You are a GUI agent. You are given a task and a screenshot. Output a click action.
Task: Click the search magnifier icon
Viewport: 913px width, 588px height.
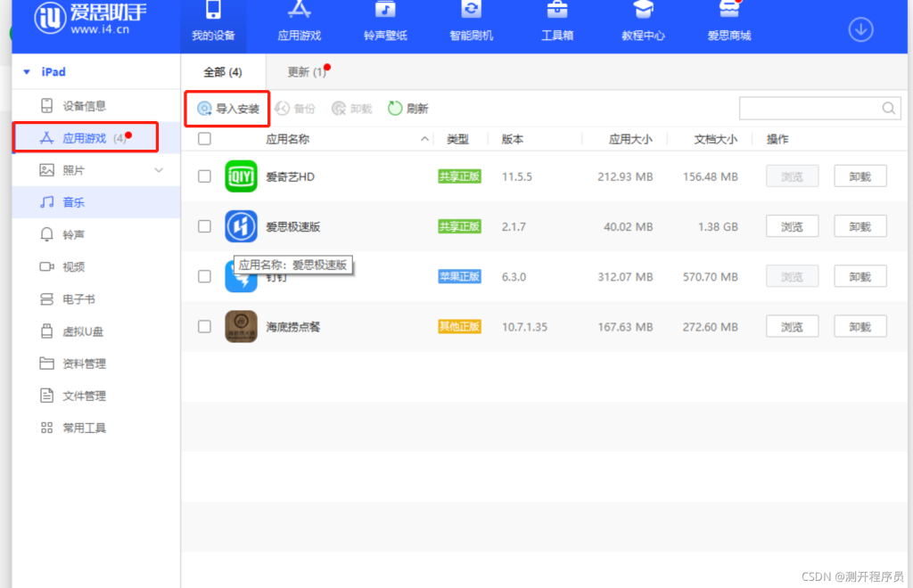[889, 108]
